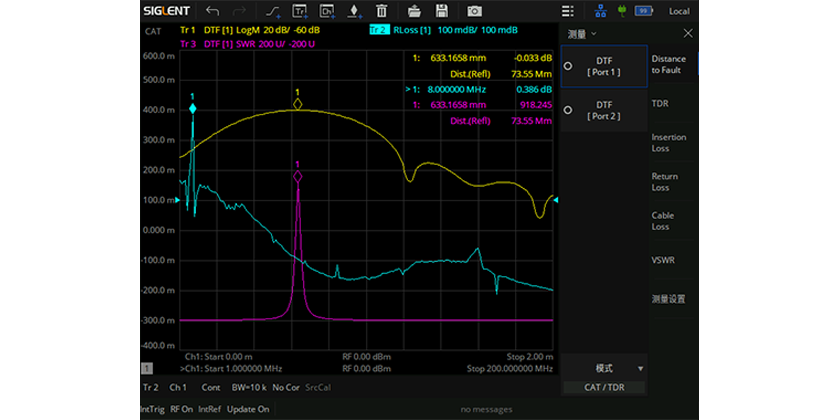840x420 pixels.
Task: Open the menu list icon
Action: pos(569,11)
